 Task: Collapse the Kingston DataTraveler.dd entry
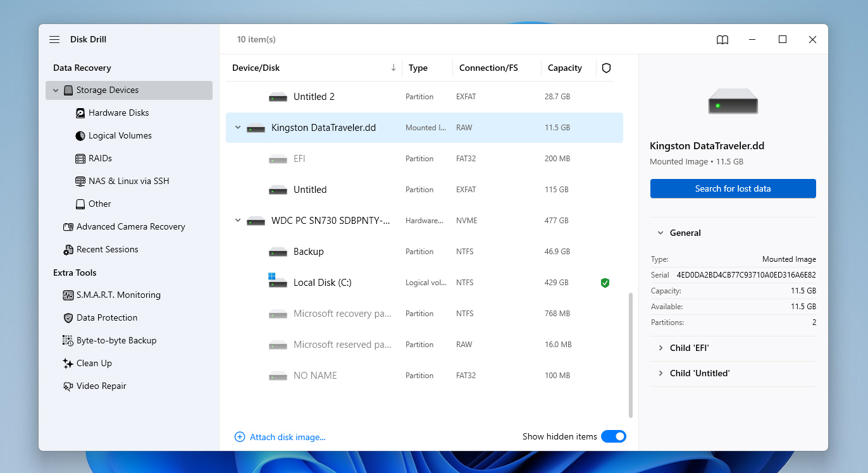click(237, 127)
